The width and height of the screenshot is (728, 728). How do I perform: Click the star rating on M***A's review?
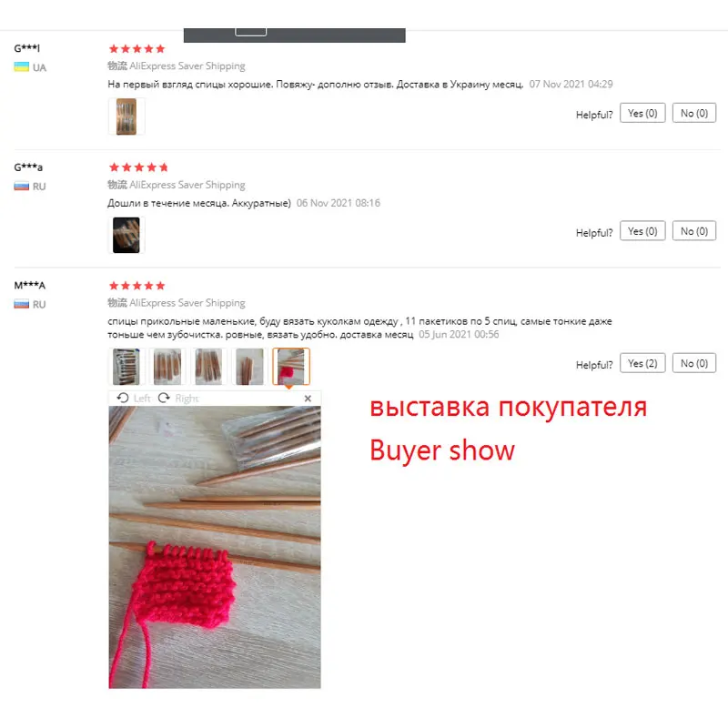[x=137, y=286]
